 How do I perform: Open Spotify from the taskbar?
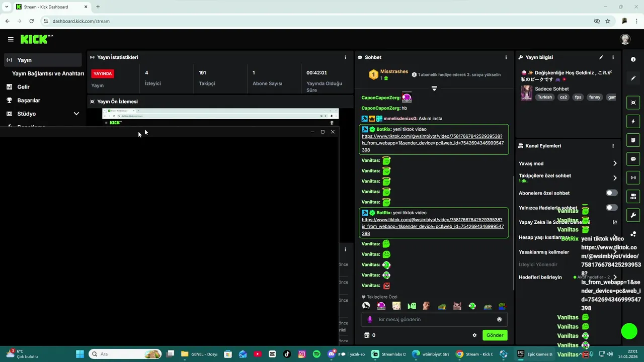[x=316, y=354]
